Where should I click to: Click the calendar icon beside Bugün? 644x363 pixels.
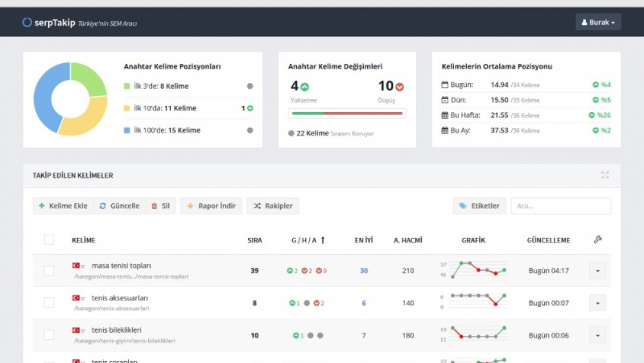445,84
